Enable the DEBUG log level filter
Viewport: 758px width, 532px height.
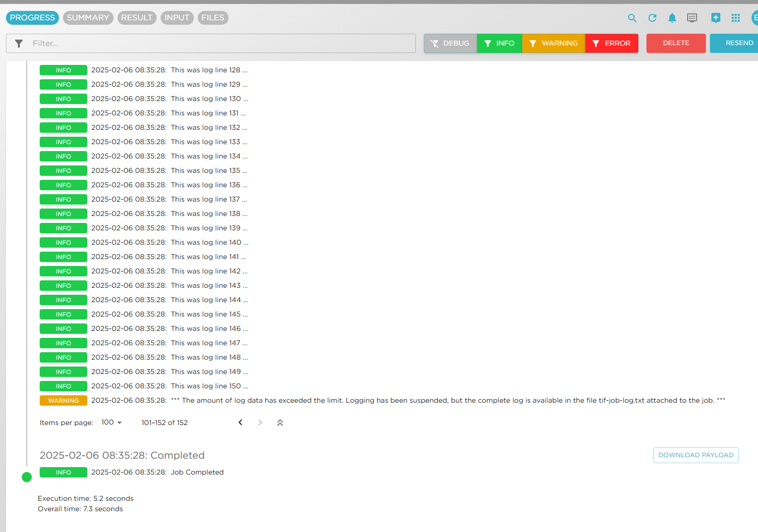450,43
